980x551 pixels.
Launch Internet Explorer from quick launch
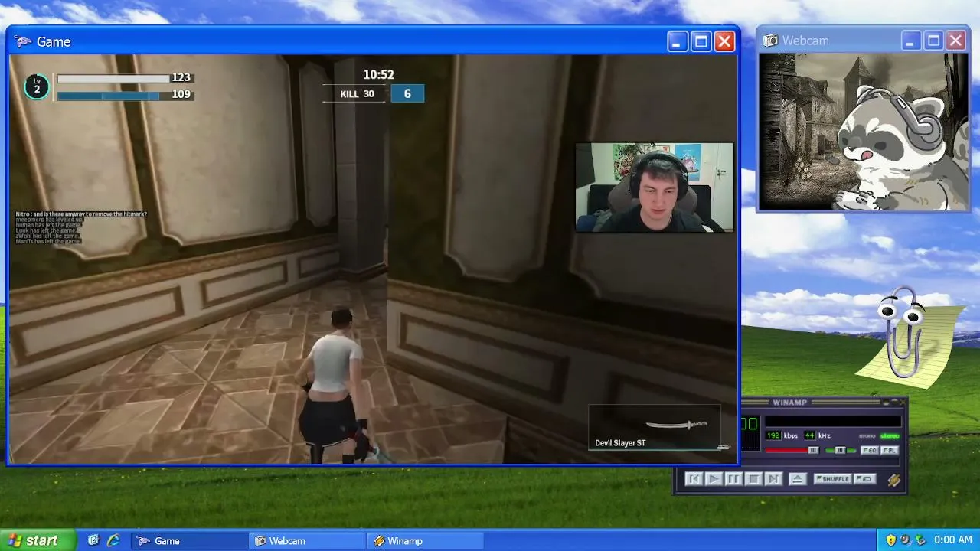pyautogui.click(x=113, y=540)
